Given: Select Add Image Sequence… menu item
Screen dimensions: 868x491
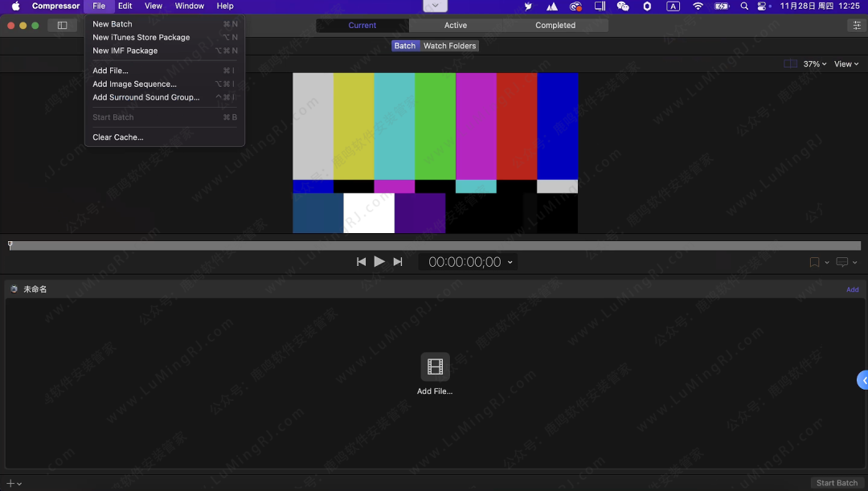Looking at the screenshot, I should (x=134, y=84).
